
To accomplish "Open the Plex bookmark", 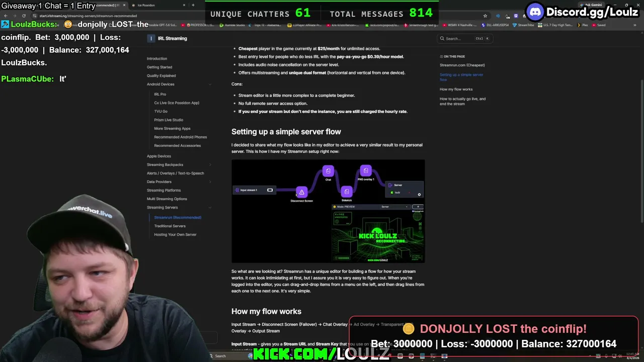I will click(583, 25).
